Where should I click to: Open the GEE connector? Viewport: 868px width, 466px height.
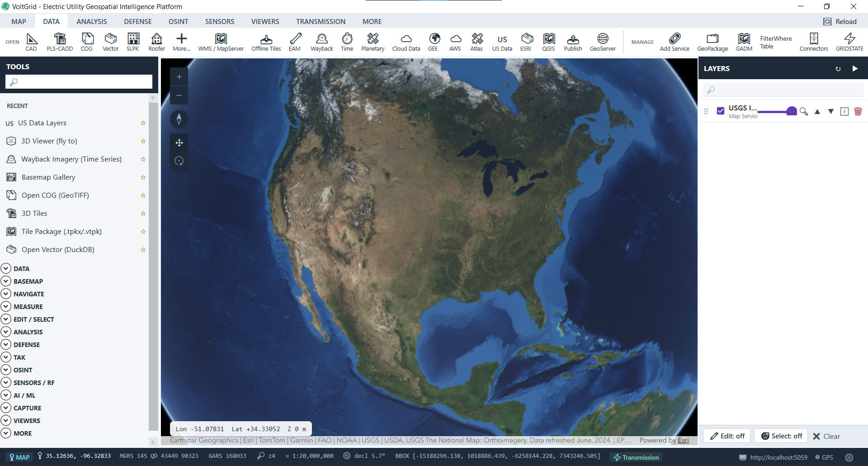[x=433, y=42]
